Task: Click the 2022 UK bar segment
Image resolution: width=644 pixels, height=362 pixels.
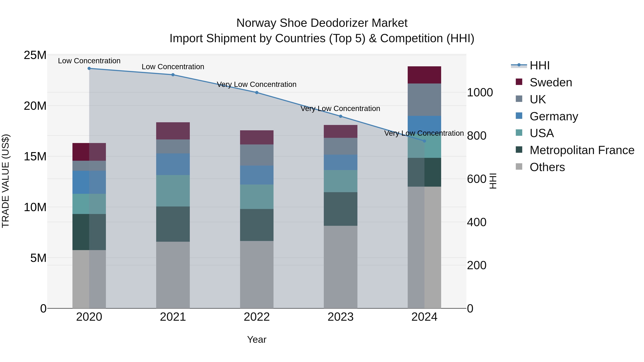Action: [257, 155]
